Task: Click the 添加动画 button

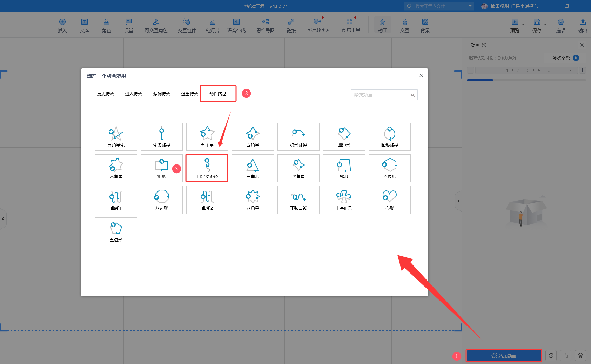Action: pyautogui.click(x=504, y=356)
